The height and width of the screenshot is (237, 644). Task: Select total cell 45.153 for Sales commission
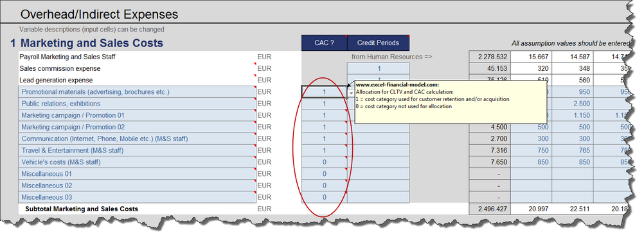tap(490, 68)
